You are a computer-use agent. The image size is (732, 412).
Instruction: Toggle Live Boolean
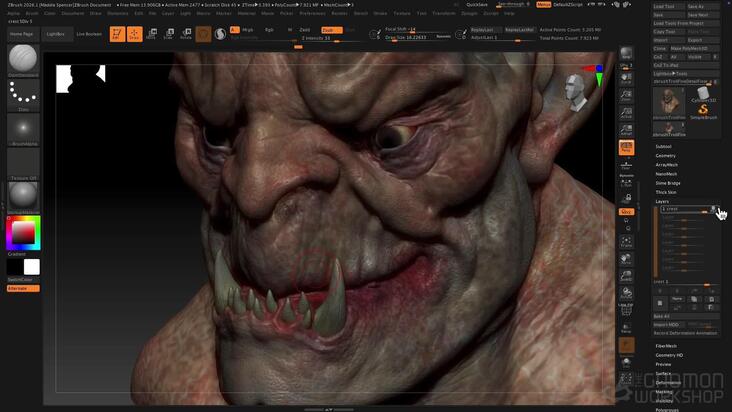click(89, 34)
